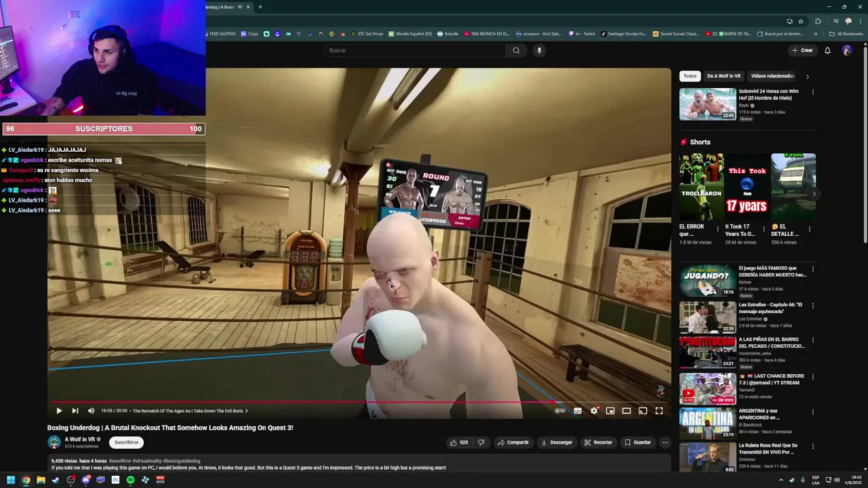The image size is (868, 488).
Task: Open options for 'A LAS PIÑAS' video
Action: (x=812, y=341)
